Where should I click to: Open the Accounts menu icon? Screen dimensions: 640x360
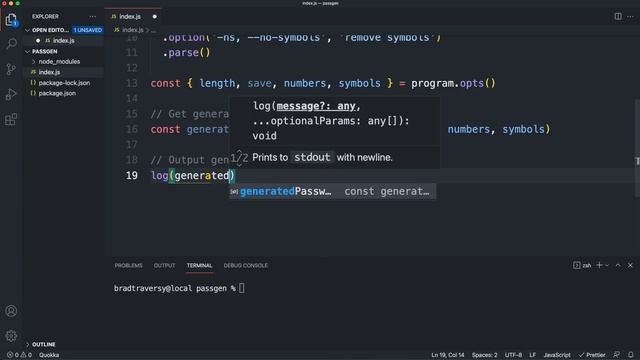coord(11,311)
